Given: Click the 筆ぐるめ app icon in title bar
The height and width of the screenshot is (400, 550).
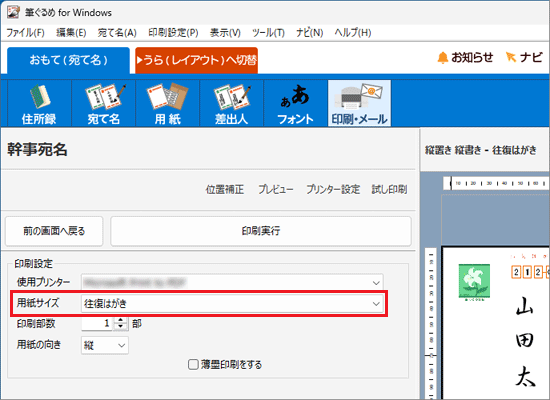Looking at the screenshot, I should 13,12.
